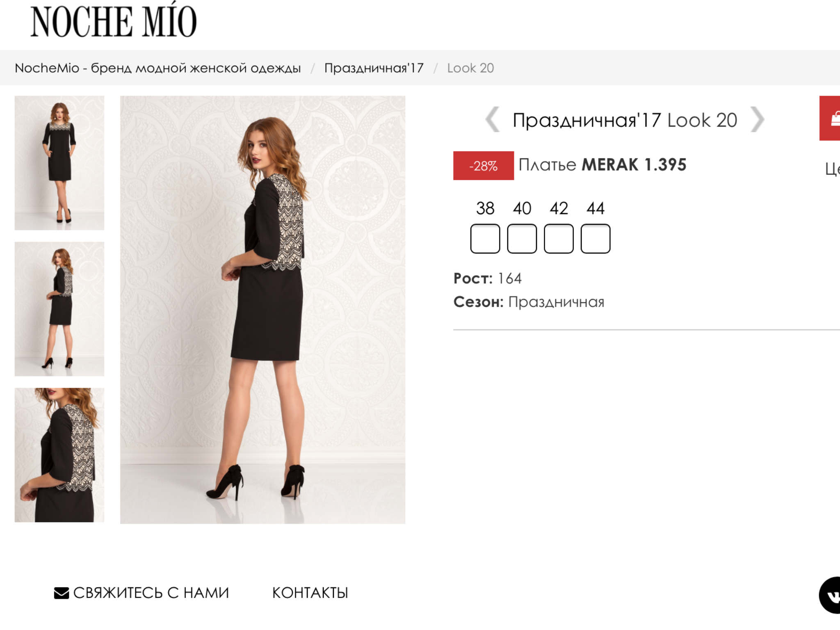
Task: Select size 38 checkbox
Action: (485, 239)
